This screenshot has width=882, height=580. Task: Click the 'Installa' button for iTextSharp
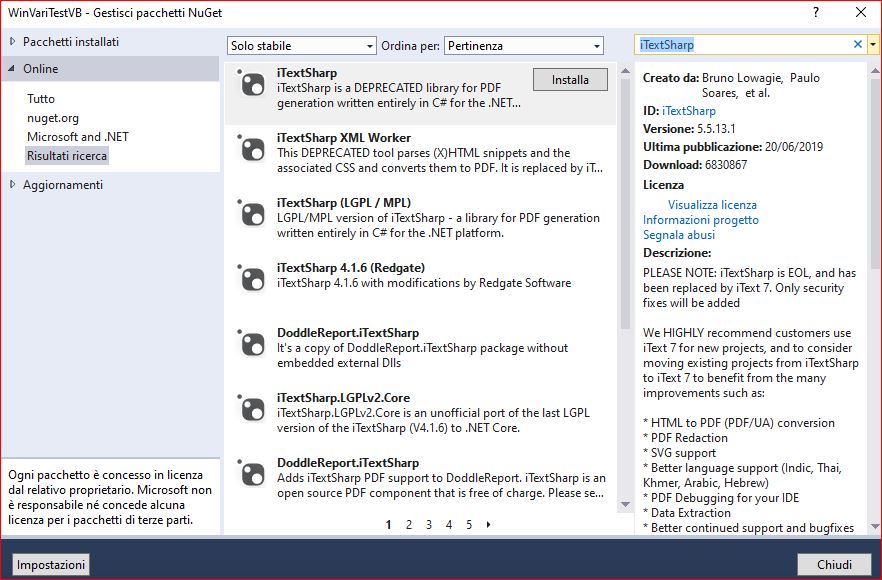tap(570, 80)
